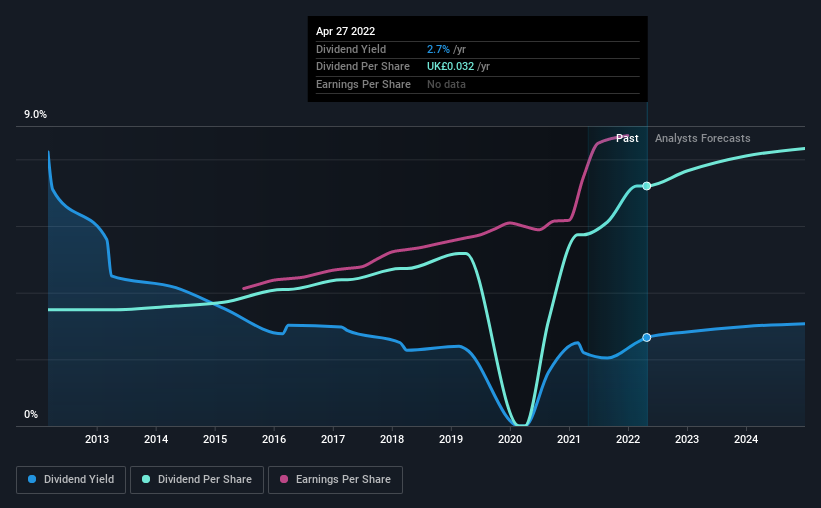821x508 pixels.
Task: Click the 2020 x-axis year label
Action: [x=509, y=439]
